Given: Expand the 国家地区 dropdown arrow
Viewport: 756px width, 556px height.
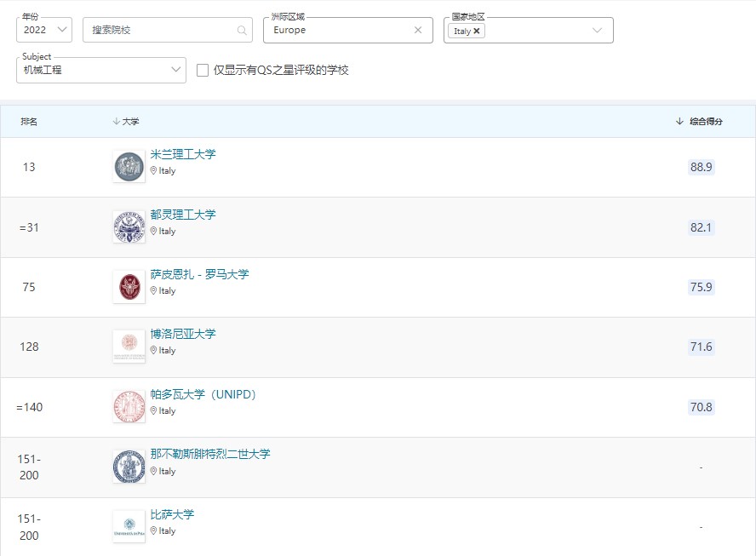Looking at the screenshot, I should click(597, 31).
